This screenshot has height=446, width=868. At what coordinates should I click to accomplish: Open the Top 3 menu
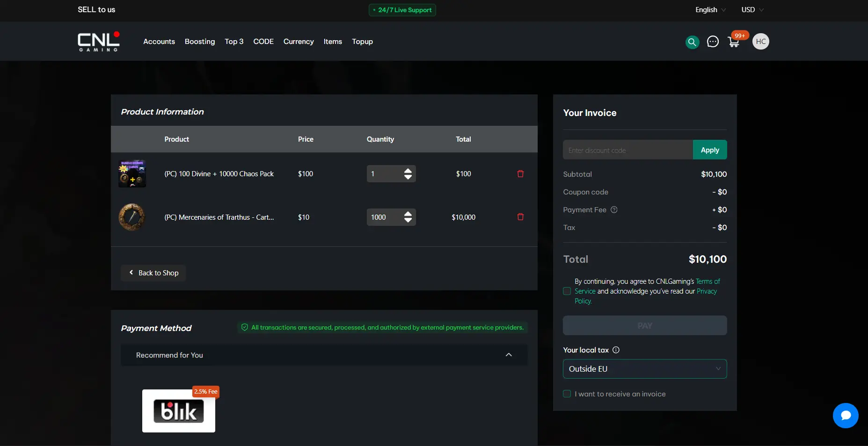pos(234,42)
